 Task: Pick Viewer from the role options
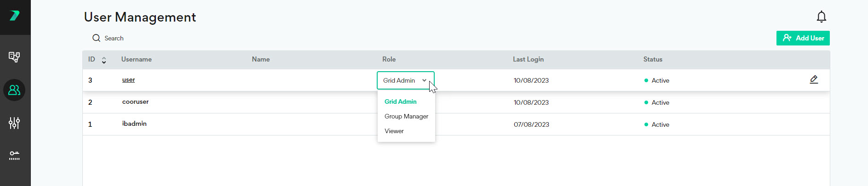pos(394,131)
